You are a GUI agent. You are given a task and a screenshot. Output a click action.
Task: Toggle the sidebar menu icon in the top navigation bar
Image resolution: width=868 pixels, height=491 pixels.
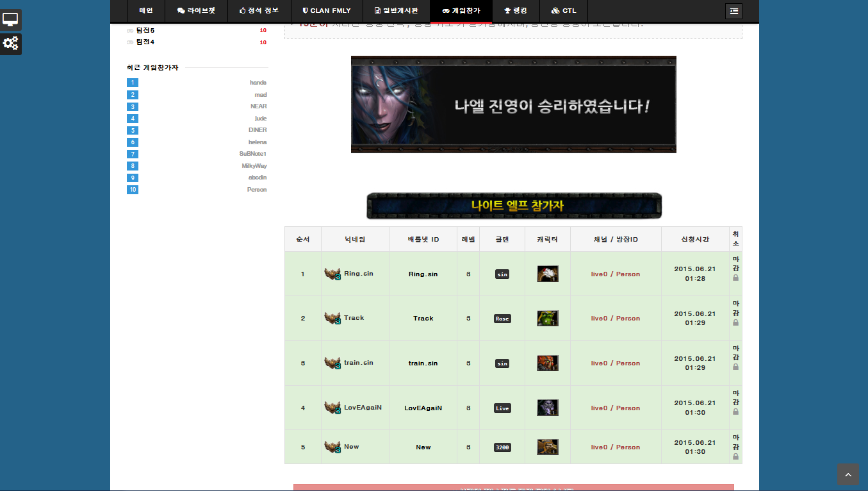(x=733, y=11)
